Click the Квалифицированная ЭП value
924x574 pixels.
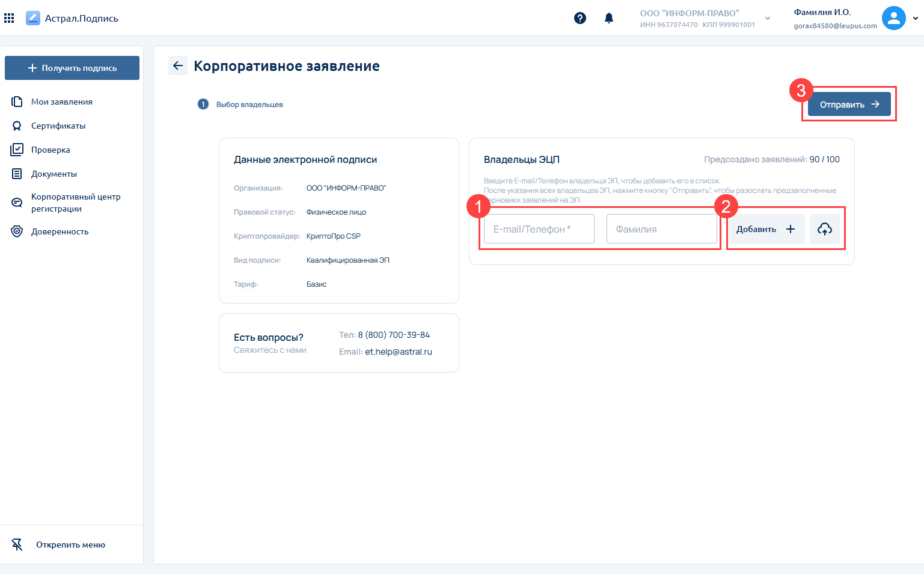tap(348, 260)
